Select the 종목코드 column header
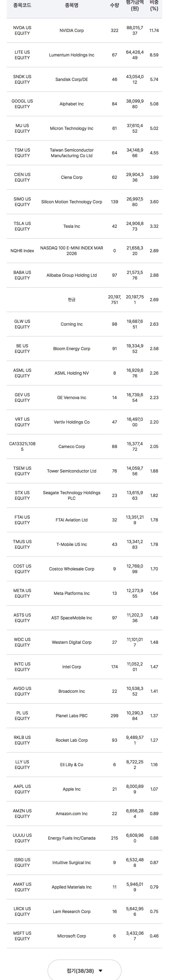Screen dimensions: 169x980 tap(22, 5)
